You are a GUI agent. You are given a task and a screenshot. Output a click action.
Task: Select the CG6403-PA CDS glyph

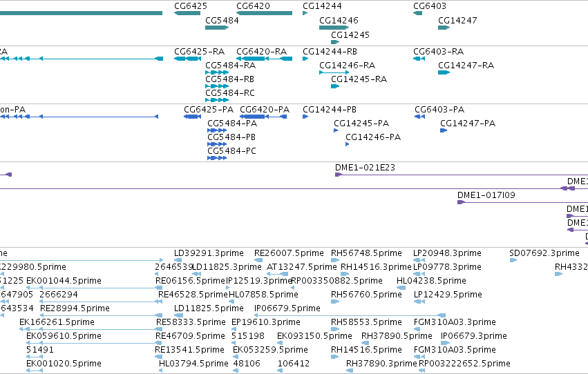click(x=419, y=117)
